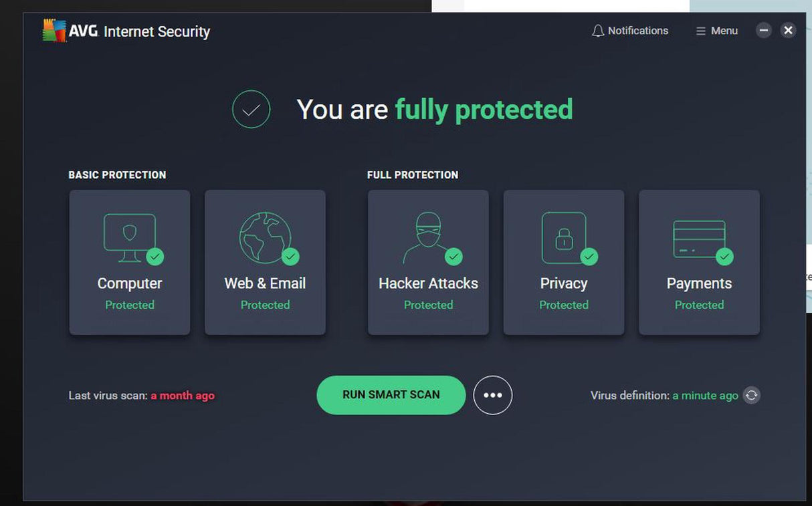Open the three-dot scan options menu
The height and width of the screenshot is (506, 812).
493,395
